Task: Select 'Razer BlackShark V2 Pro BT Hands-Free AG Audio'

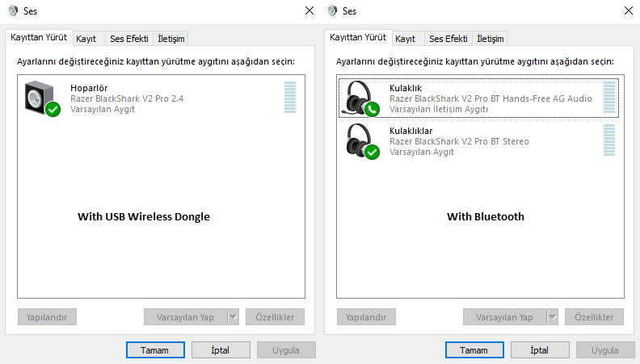Action: pyautogui.click(x=491, y=98)
